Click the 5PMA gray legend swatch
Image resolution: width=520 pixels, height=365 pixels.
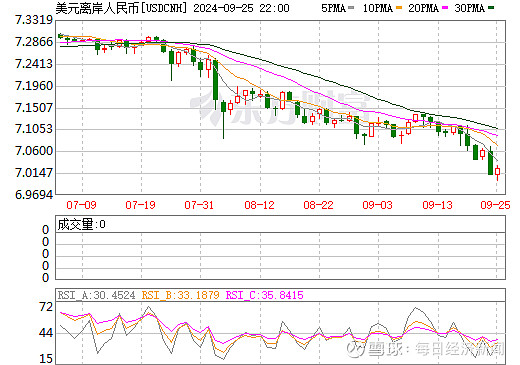pyautogui.click(x=351, y=8)
